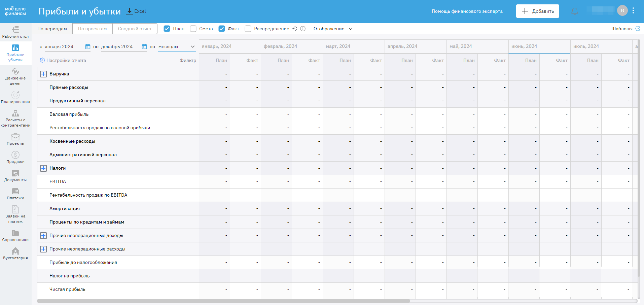Switch to the По проектам tab
Viewport: 644px width, 305px height.
92,29
